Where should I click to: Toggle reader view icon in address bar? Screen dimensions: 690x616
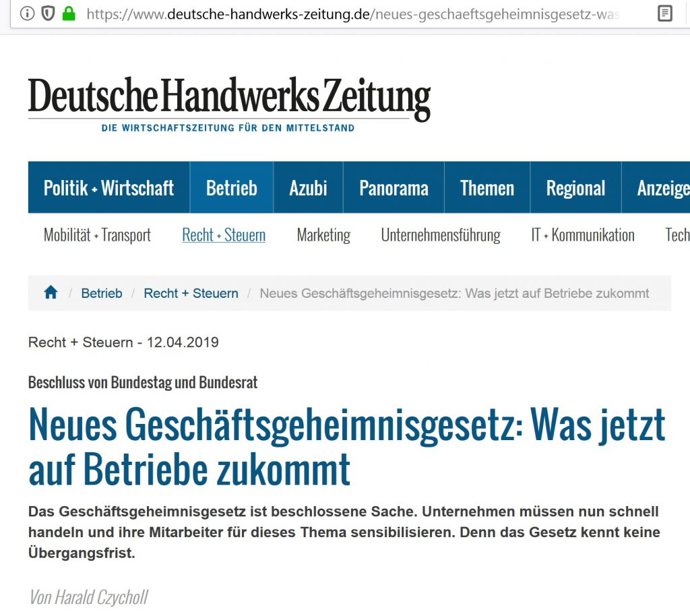point(665,13)
